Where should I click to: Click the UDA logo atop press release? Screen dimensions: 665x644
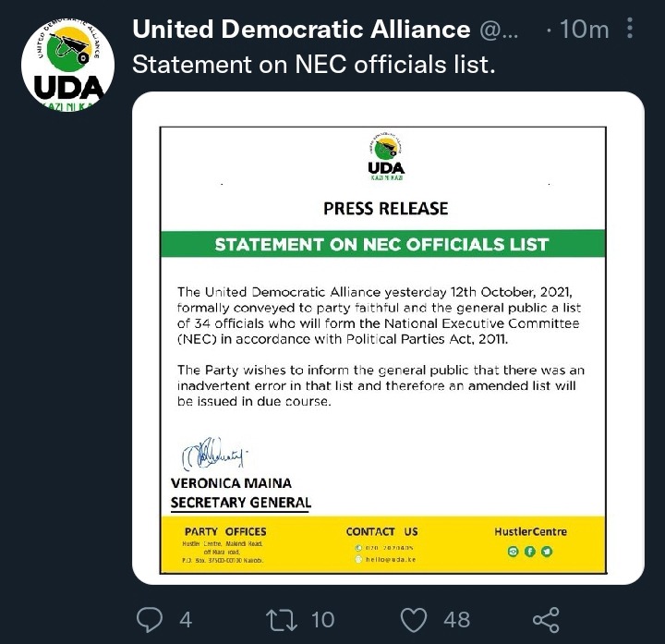(x=386, y=156)
